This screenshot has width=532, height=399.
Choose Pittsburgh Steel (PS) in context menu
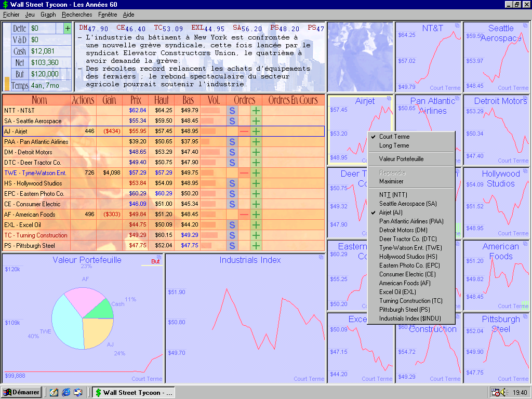pos(411,310)
